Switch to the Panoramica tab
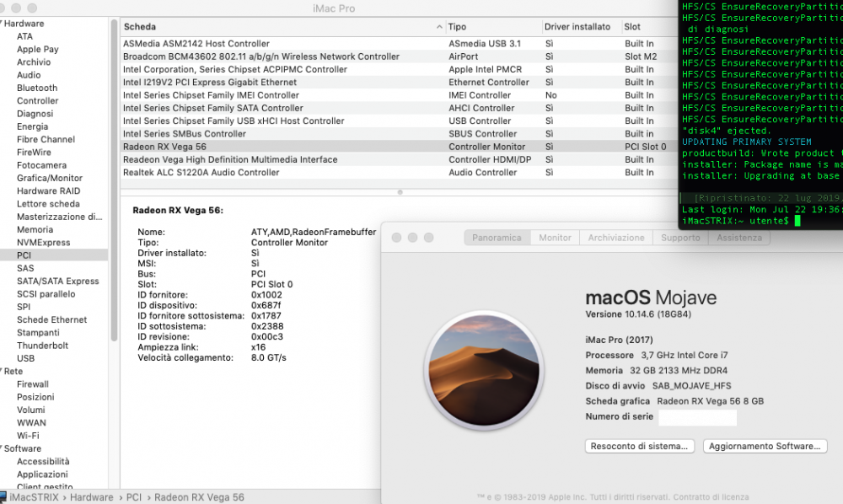The image size is (843, 504). coord(497,238)
